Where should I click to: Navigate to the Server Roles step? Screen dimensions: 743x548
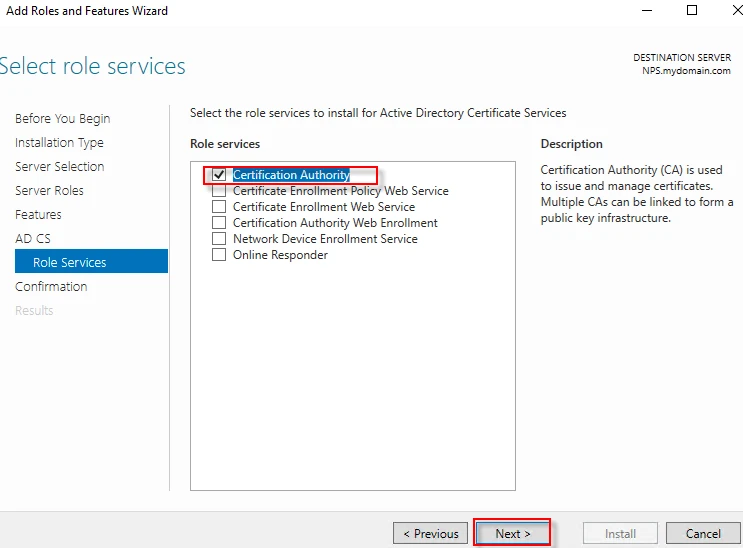[49, 191]
